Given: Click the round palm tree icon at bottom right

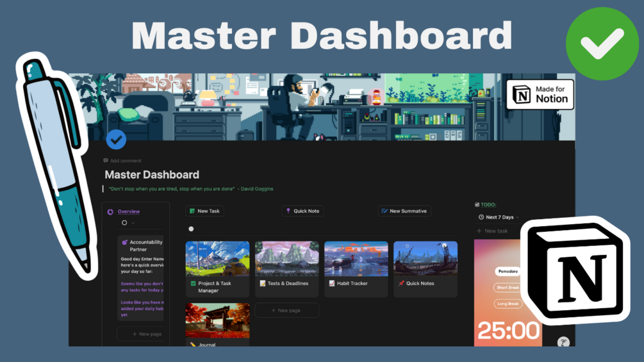Looking at the screenshot, I should click(563, 342).
